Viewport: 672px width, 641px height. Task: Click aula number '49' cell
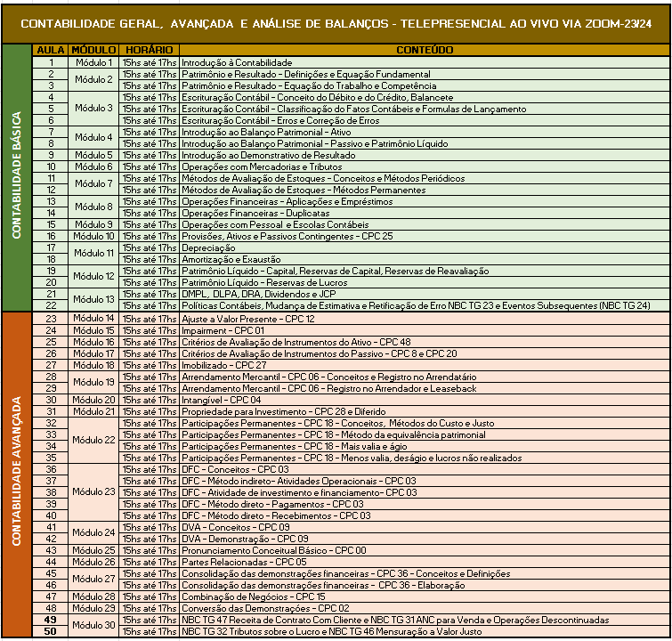[x=50, y=620]
